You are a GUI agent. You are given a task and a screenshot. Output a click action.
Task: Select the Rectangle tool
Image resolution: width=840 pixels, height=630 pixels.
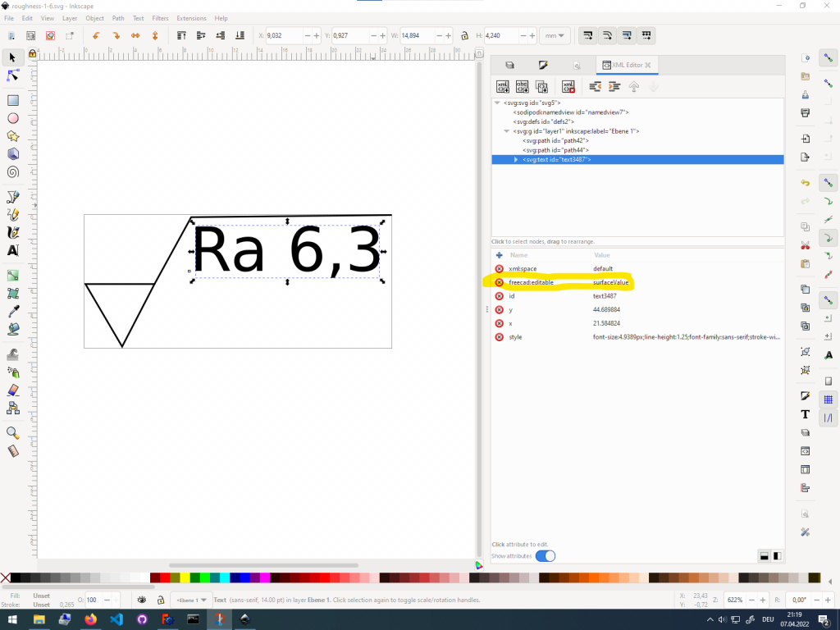13,100
